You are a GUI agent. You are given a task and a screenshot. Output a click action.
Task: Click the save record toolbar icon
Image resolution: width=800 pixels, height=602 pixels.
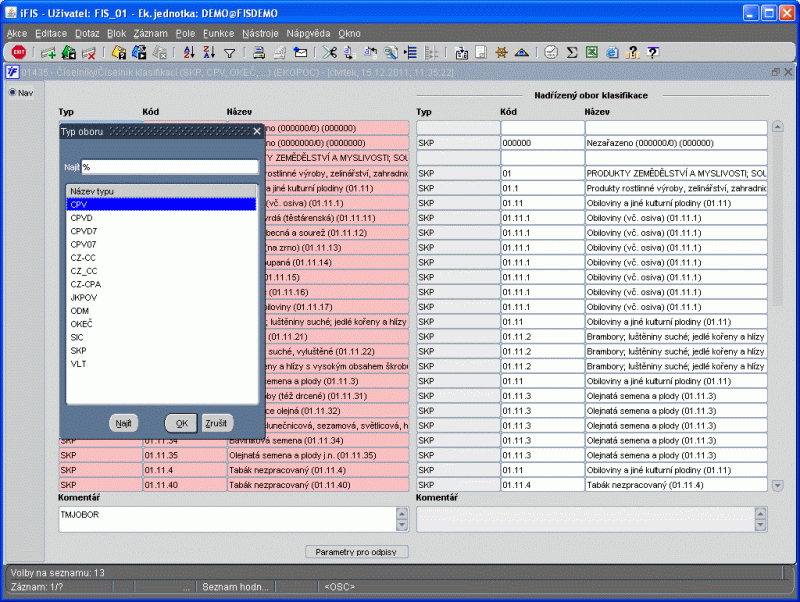click(x=68, y=53)
